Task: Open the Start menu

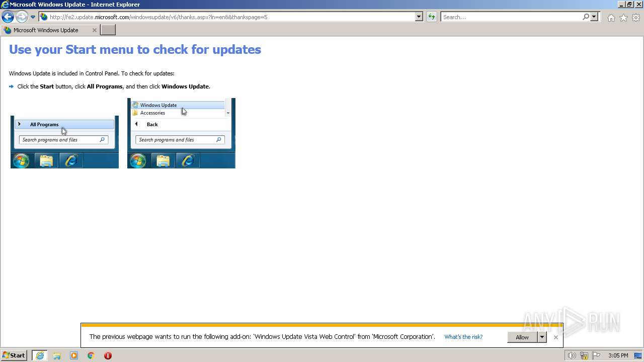Action: click(x=14, y=355)
